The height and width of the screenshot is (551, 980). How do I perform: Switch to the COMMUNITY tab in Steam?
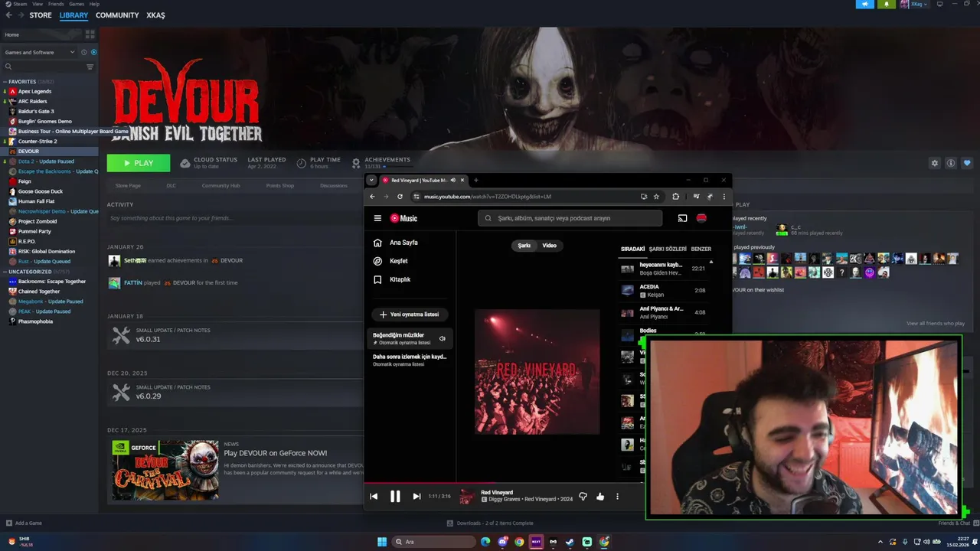117,15
